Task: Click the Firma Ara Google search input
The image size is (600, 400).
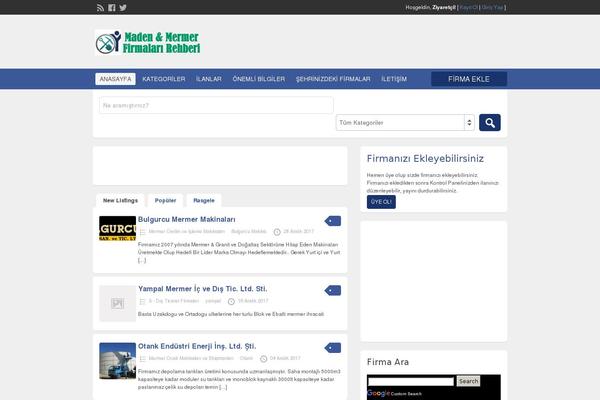Action: click(411, 381)
